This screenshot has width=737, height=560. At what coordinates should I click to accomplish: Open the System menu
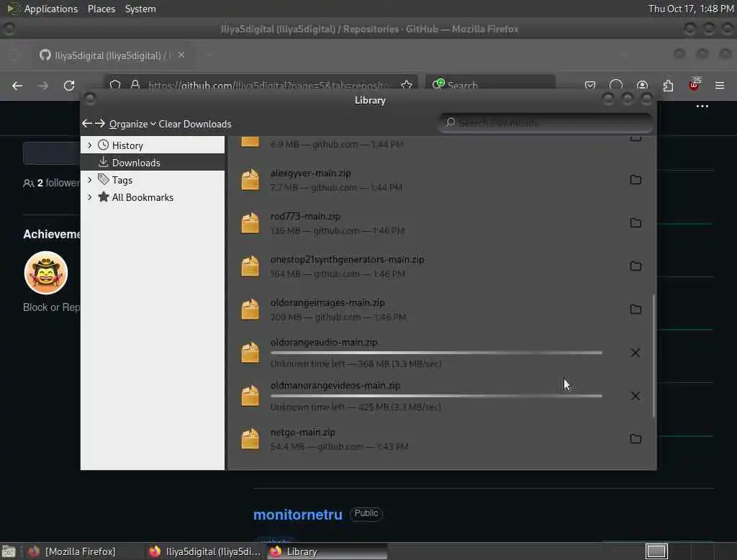pyautogui.click(x=140, y=9)
